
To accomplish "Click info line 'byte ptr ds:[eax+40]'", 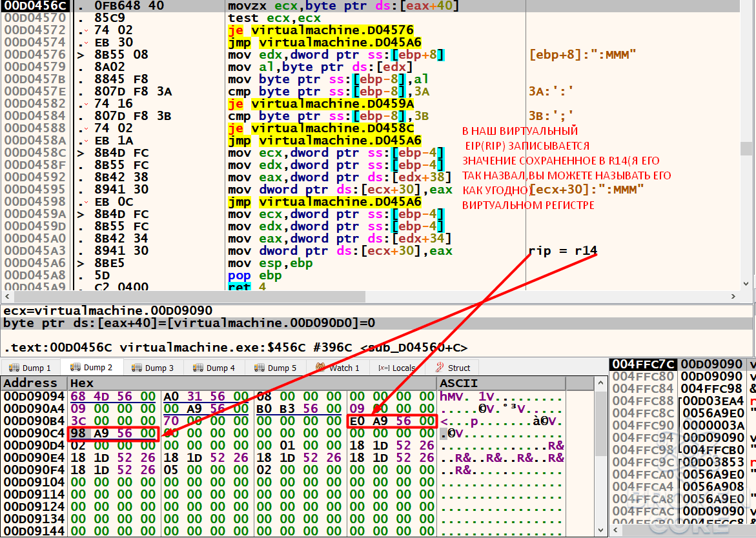I will click(189, 323).
